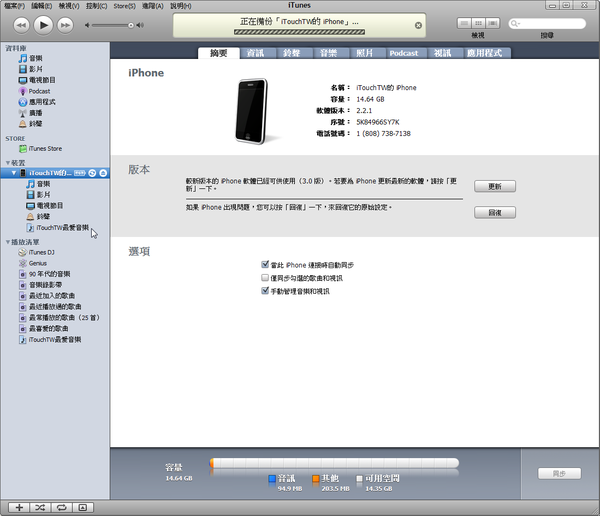Switch to the 視訊 tab
The image size is (600, 516).
click(x=443, y=53)
